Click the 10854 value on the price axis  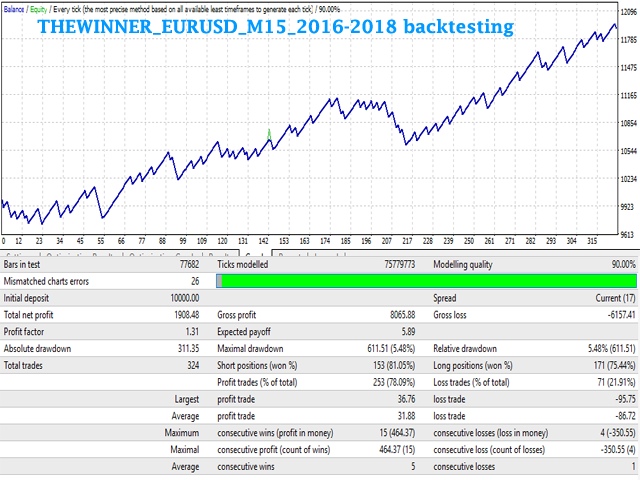(629, 123)
